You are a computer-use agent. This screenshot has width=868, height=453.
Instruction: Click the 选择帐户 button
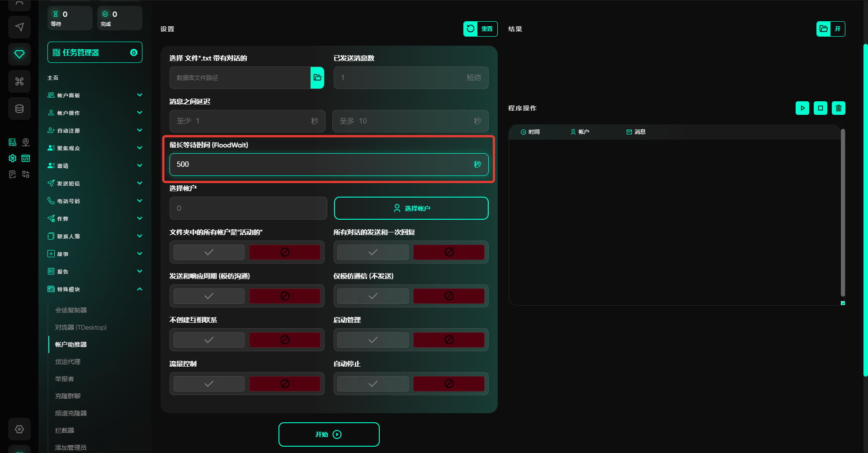pyautogui.click(x=411, y=208)
